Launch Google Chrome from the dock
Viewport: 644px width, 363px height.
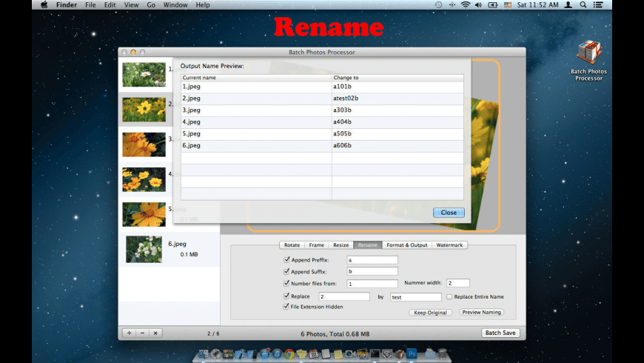click(x=289, y=354)
